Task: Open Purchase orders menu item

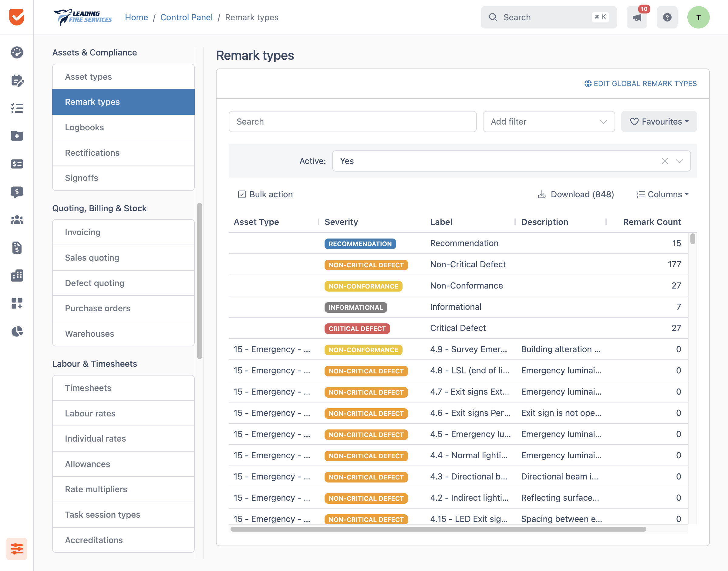Action: click(123, 308)
